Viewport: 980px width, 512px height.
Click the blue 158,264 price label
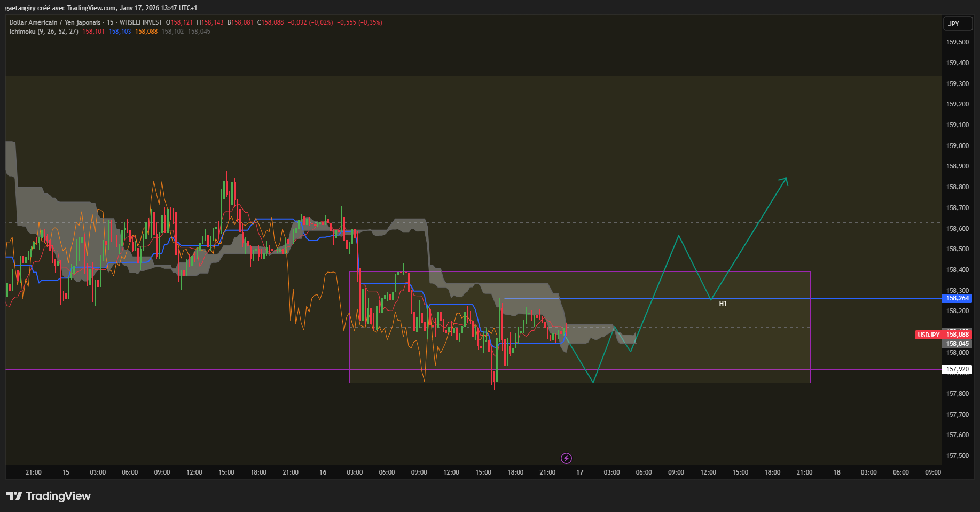tap(958, 298)
